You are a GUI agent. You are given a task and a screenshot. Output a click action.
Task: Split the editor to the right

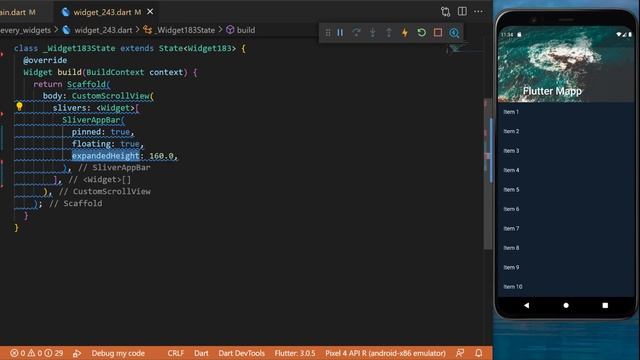pyautogui.click(x=462, y=11)
